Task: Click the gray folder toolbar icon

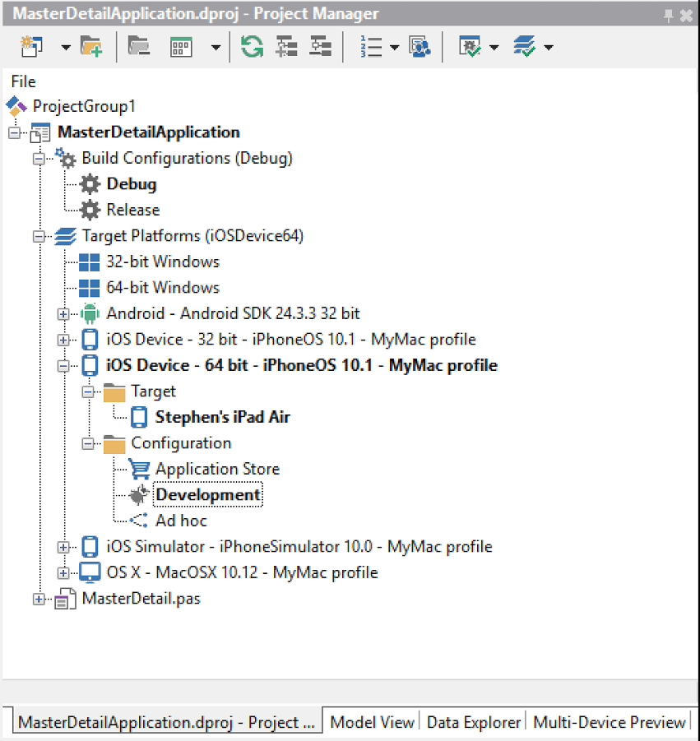Action: (139, 47)
